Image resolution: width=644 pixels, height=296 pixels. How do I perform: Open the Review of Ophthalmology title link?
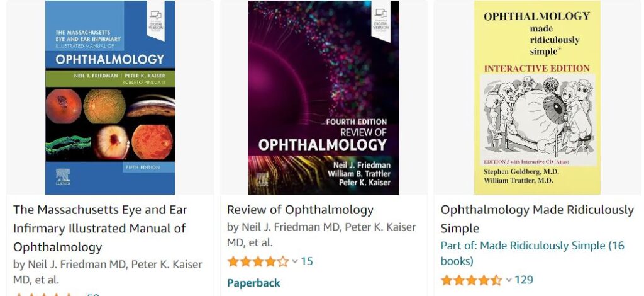click(x=300, y=210)
